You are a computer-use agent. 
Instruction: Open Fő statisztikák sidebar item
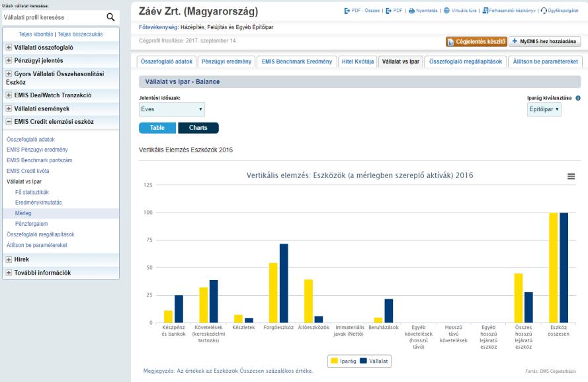[x=32, y=192]
